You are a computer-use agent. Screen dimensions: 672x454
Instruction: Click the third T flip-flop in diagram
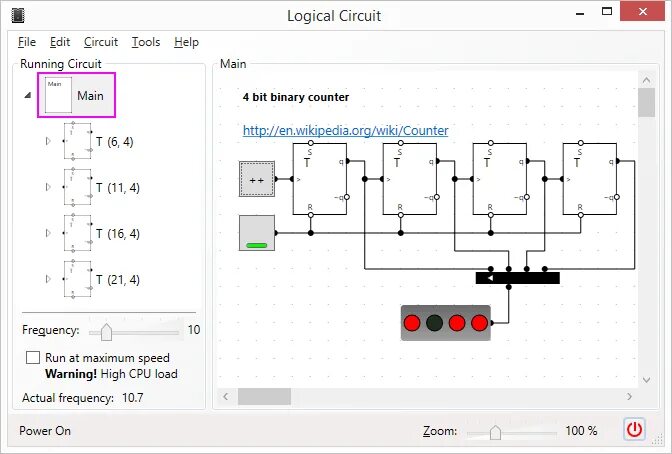point(500,179)
